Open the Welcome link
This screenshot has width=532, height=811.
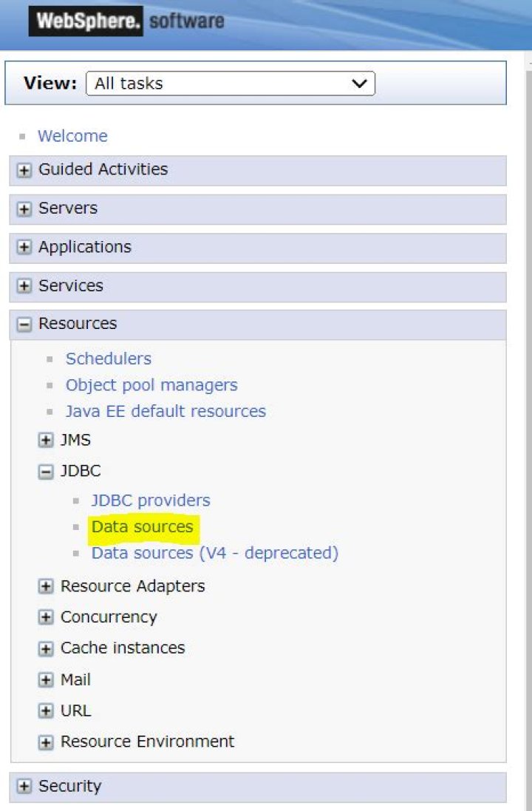coord(73,136)
